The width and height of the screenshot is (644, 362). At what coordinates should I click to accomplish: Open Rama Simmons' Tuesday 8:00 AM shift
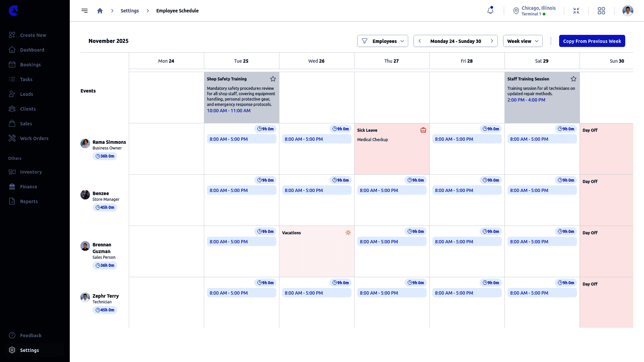(241, 139)
